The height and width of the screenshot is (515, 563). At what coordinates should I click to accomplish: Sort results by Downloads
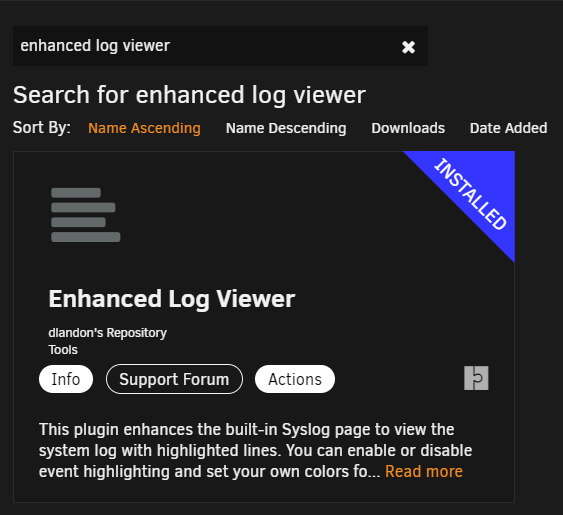click(x=408, y=128)
